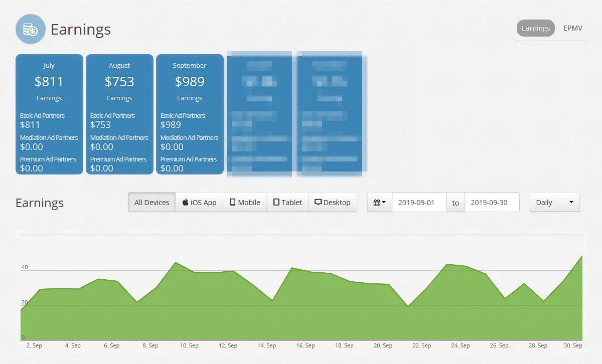This screenshot has height=364, width=602.
Task: Click the Earnings page title
Action: point(81,29)
